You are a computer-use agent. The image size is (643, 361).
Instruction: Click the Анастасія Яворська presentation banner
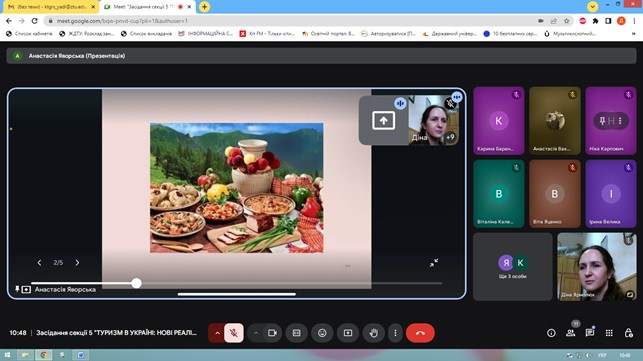tap(321, 56)
